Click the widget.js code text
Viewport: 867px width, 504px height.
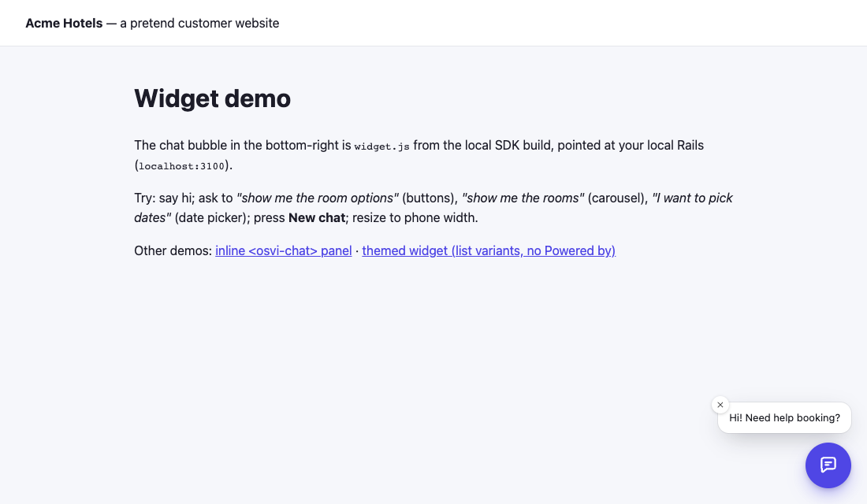(381, 146)
